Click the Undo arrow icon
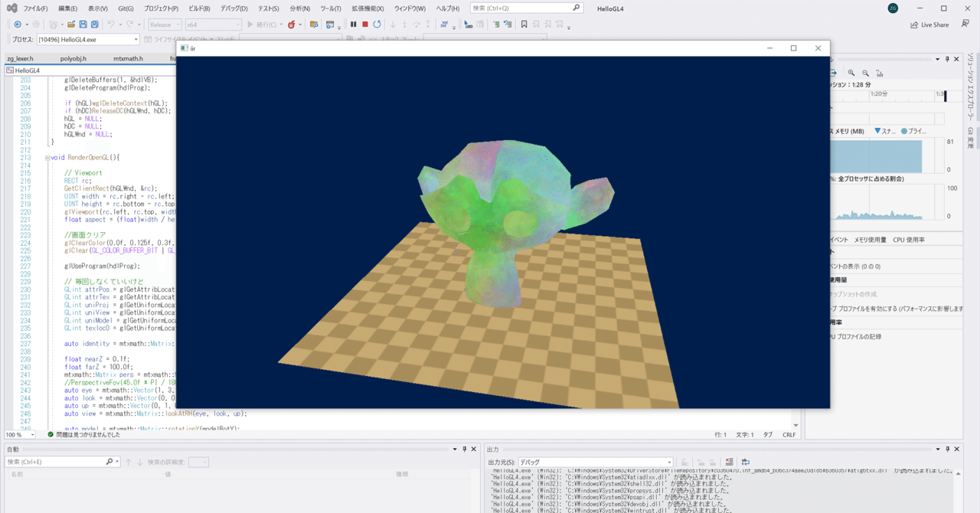980x513 pixels. pos(111,25)
